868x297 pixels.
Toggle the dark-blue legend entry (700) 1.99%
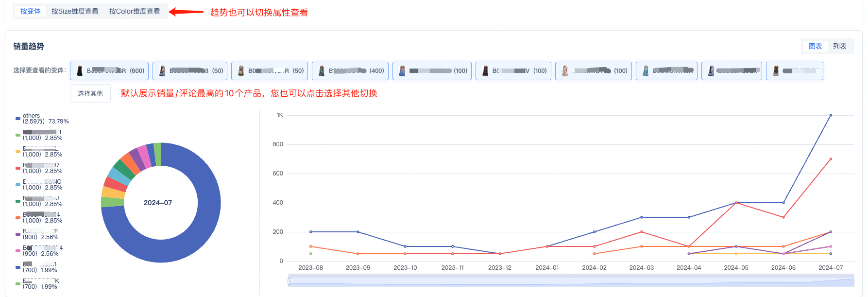pyautogui.click(x=36, y=267)
